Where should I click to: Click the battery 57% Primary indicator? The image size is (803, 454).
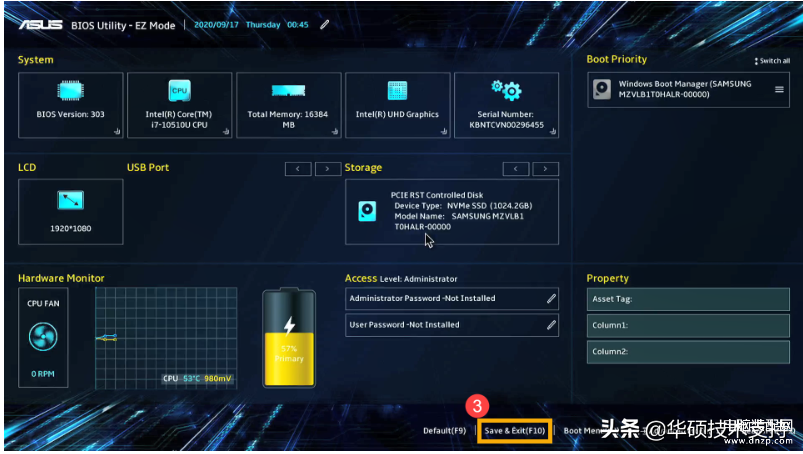click(x=289, y=338)
